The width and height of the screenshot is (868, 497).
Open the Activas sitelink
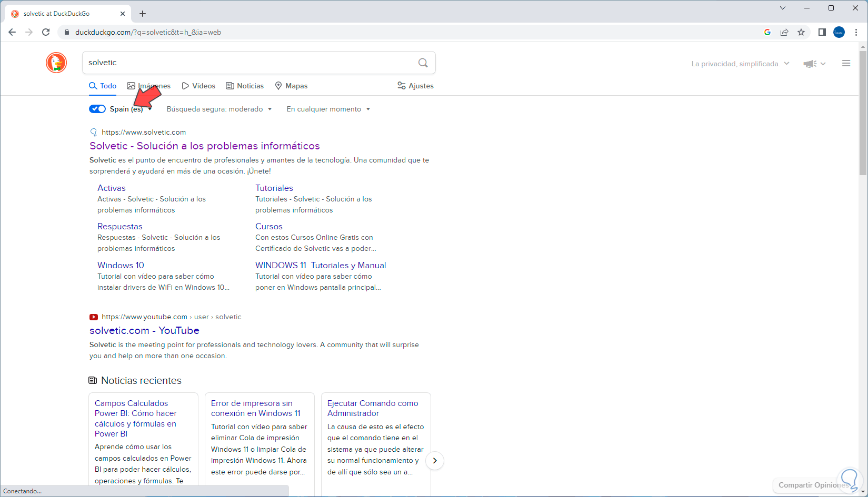tap(112, 188)
